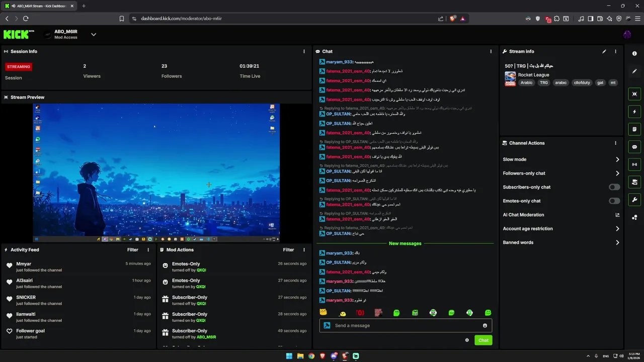Open Discord from the taskbar
This screenshot has height=362, width=644.
[x=334, y=356]
